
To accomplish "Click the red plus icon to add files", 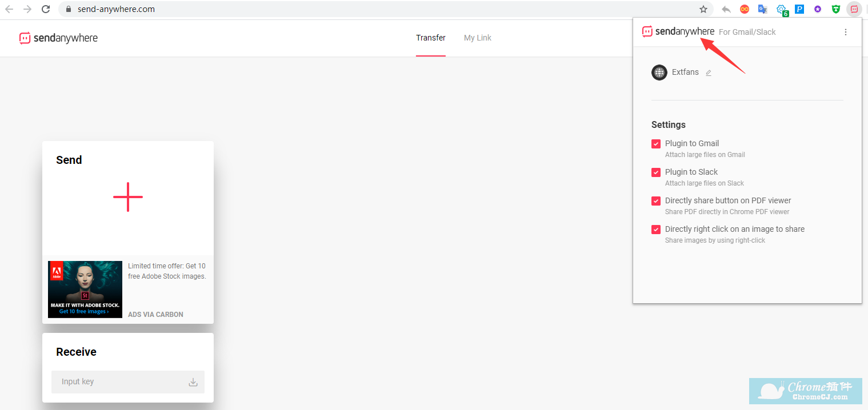I will [x=128, y=197].
